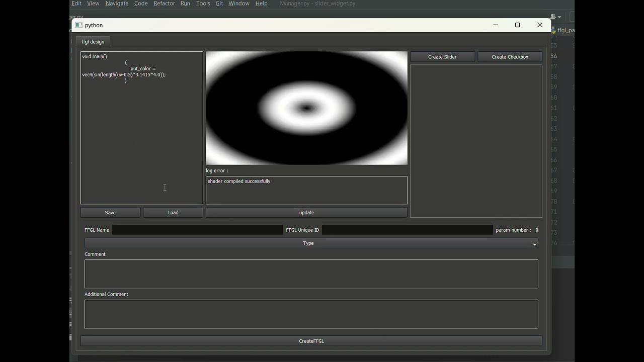644x362 pixels.
Task: Click in the shader code editor
Action: coord(142,128)
